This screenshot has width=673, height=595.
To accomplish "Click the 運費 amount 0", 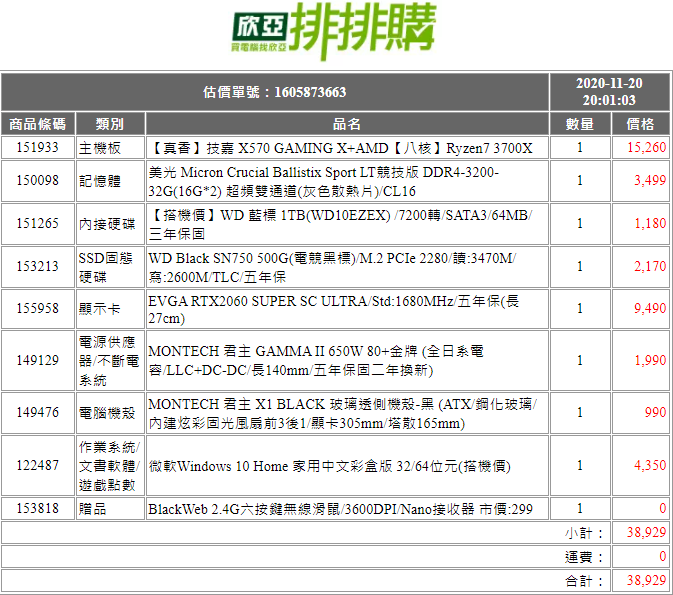I will pos(662,557).
